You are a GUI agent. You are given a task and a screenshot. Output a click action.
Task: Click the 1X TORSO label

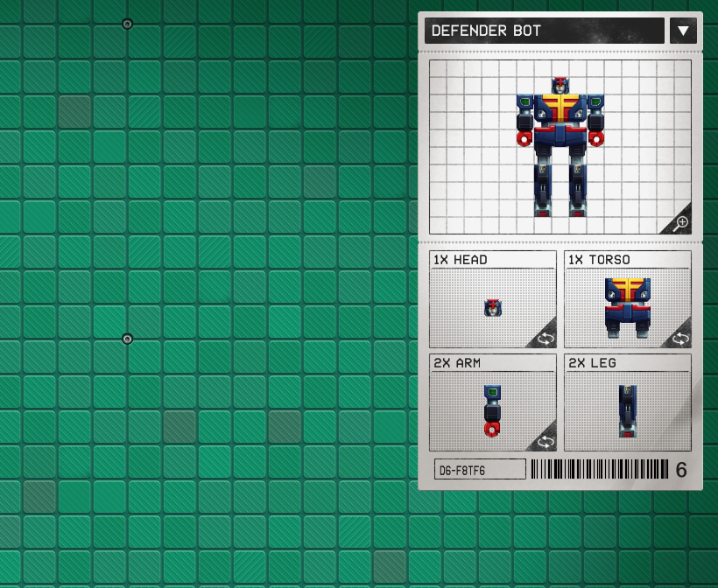[x=599, y=260]
